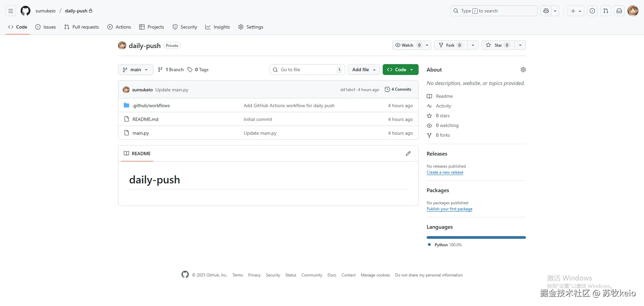Open the Docs footer link
The height and width of the screenshot is (306, 644).
point(332,275)
